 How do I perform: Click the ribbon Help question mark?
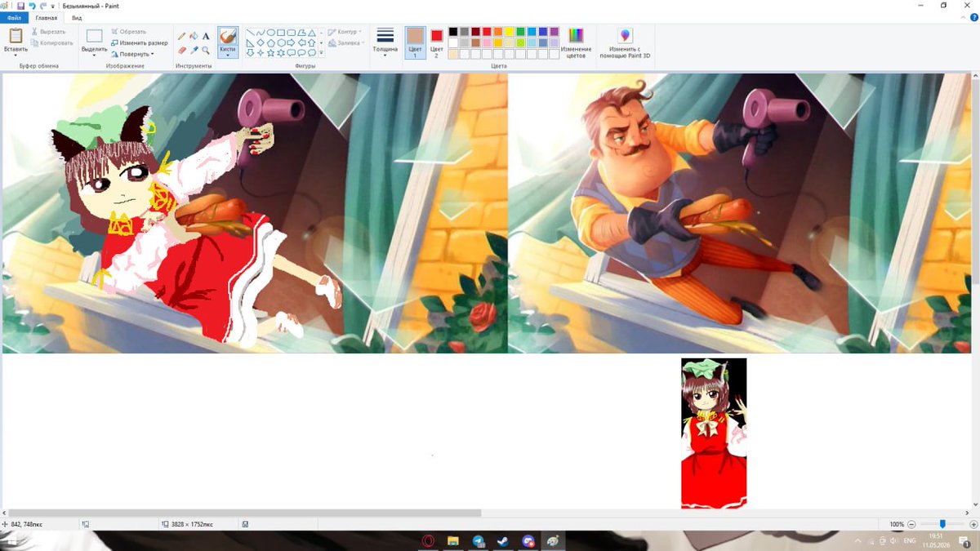973,17
